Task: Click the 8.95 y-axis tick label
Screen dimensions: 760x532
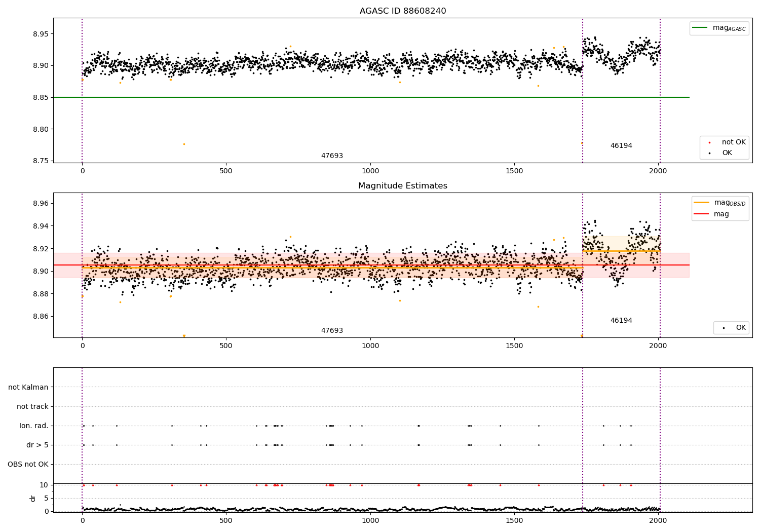Action: tap(41, 34)
